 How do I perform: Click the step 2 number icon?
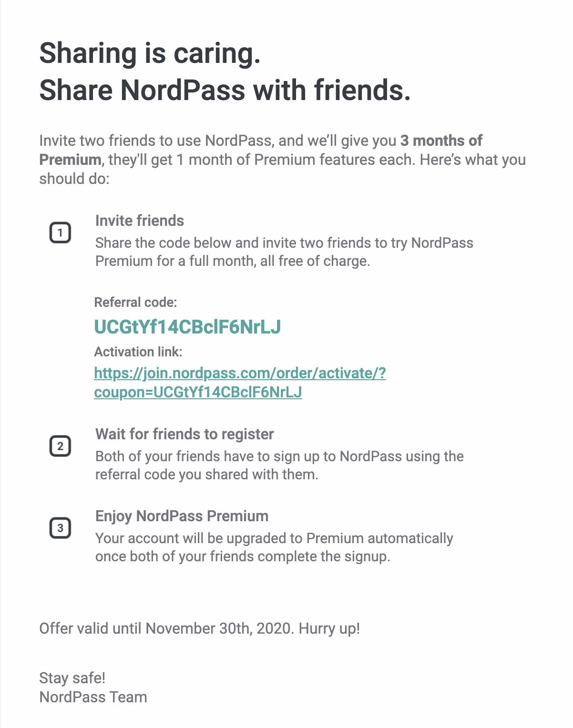pyautogui.click(x=60, y=446)
